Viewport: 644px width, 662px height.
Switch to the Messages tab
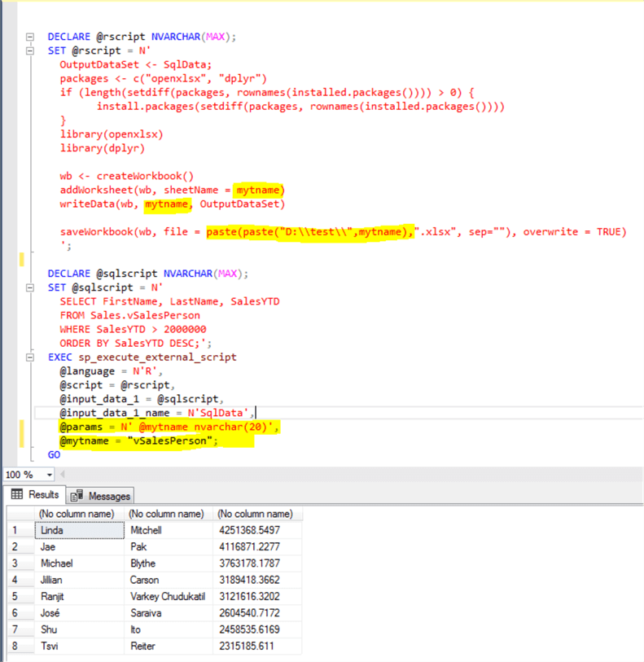pyautogui.click(x=100, y=496)
